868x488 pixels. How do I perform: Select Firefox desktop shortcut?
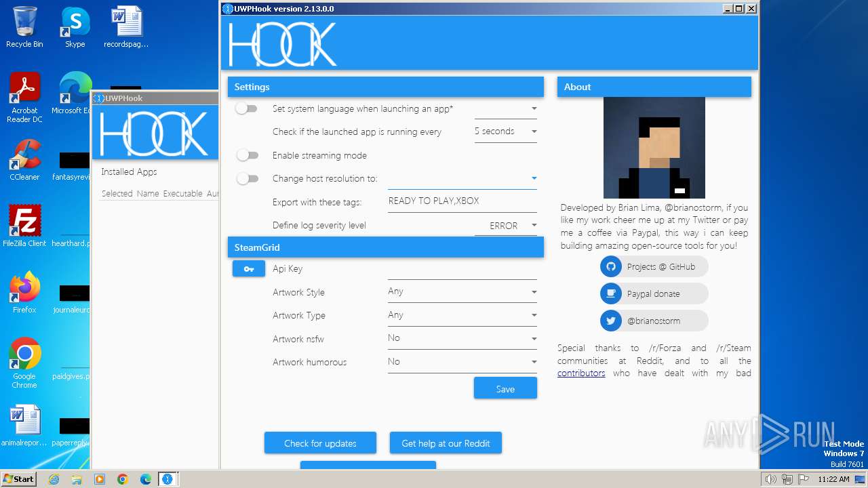pos(24,293)
